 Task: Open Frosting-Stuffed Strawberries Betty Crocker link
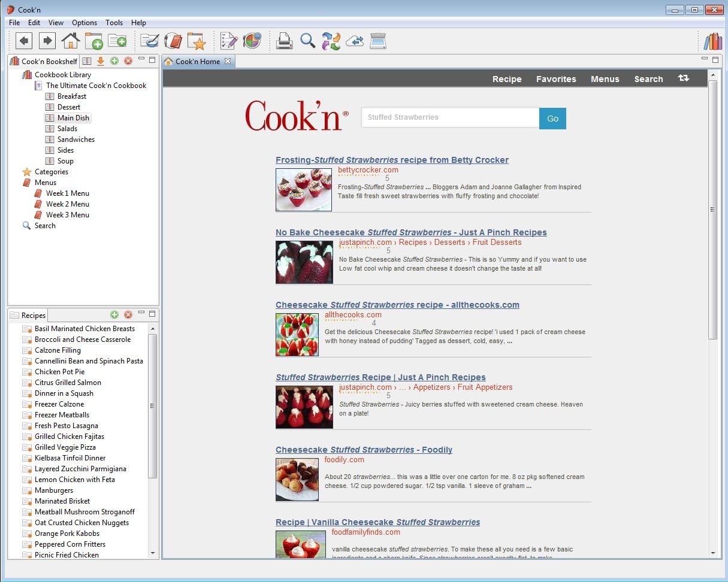click(x=392, y=160)
